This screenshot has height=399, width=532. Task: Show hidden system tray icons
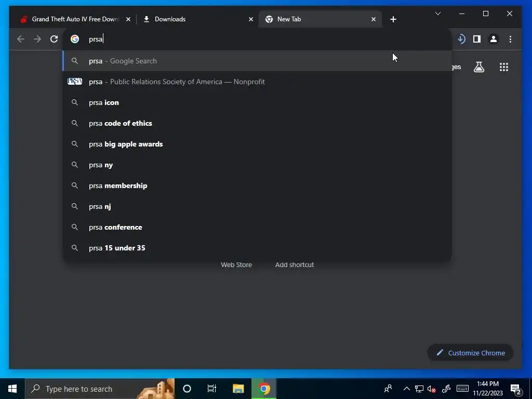(406, 389)
